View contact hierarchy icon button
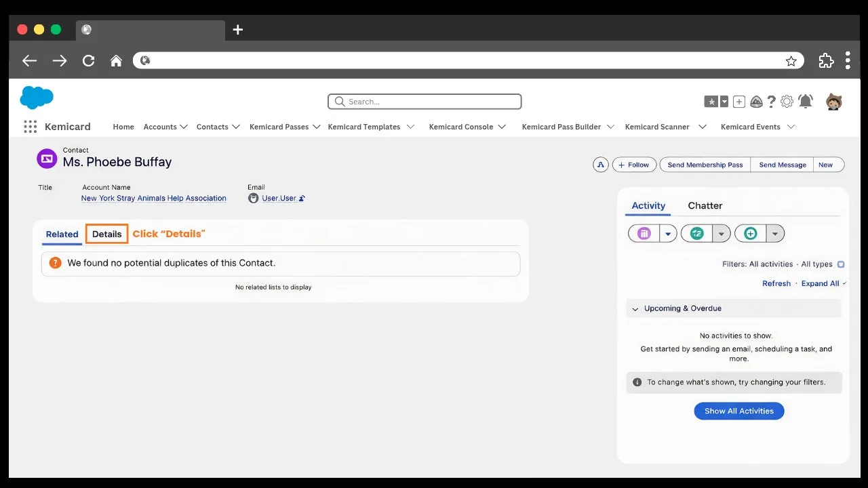Image resolution: width=868 pixels, height=488 pixels. 600,165
